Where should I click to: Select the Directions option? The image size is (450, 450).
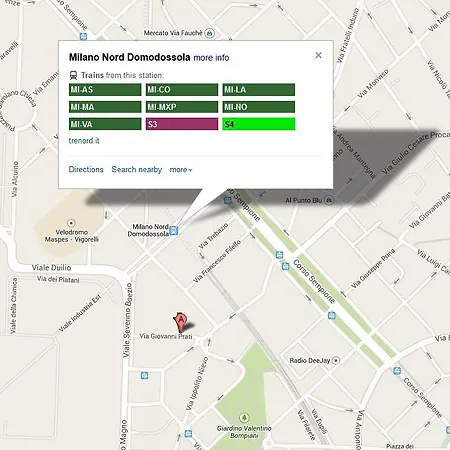pyautogui.click(x=86, y=169)
